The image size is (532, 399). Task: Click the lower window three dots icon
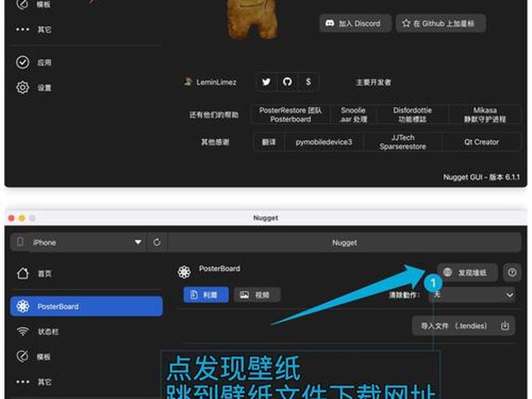pos(23,382)
